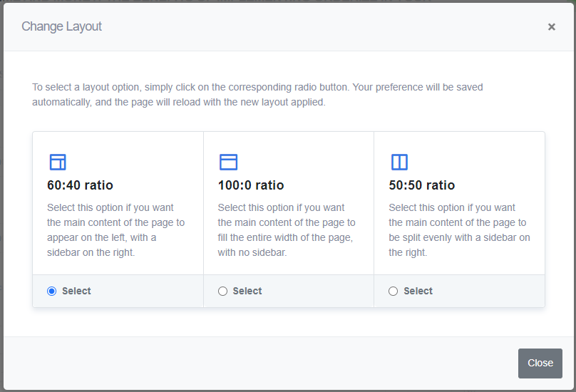Click the 60:40 layout icon
Image resolution: width=576 pixels, height=392 pixels.
(58, 162)
